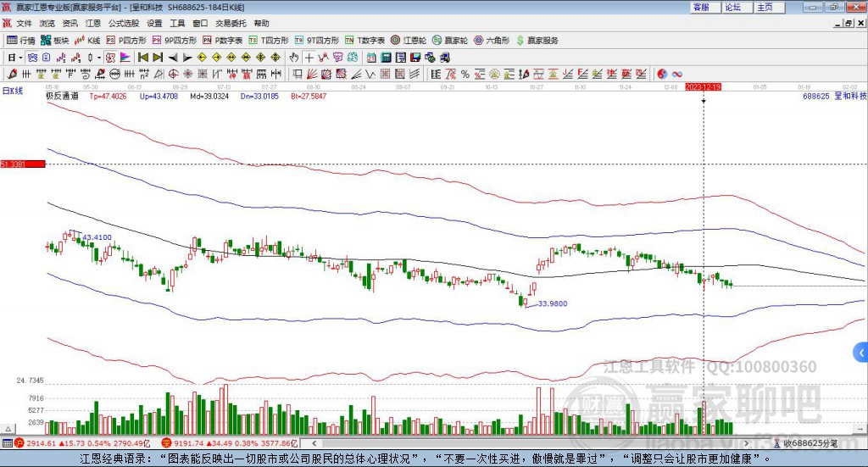Jump to first bar with skip-start arrow
868x467 pixels.
pos(142,58)
